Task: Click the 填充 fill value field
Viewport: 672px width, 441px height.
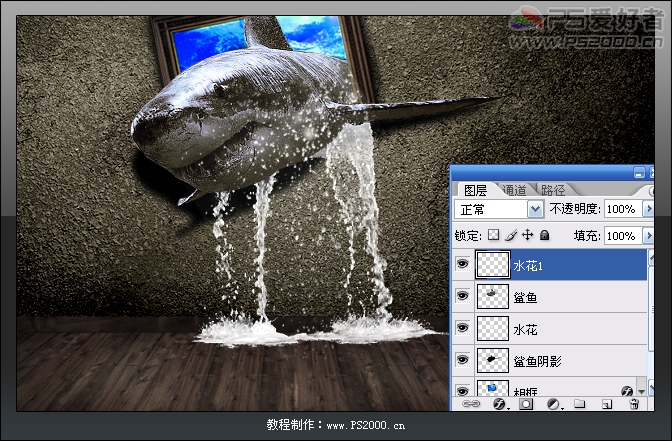Action: (x=622, y=236)
